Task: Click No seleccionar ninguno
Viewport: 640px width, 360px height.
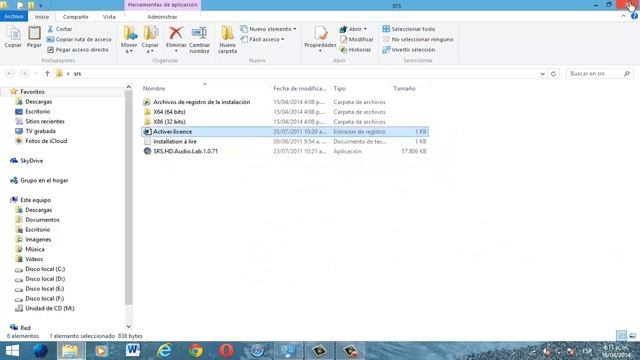Action: [418, 39]
